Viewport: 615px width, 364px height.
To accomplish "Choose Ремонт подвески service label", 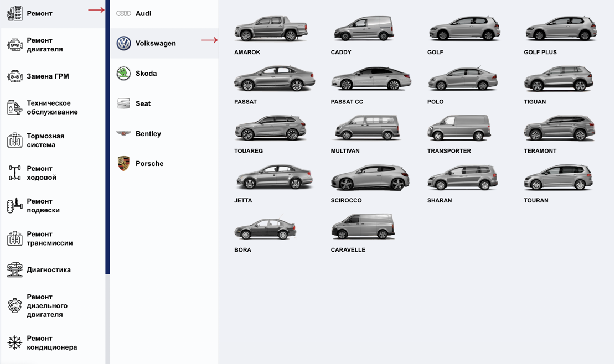I will click(x=43, y=206).
